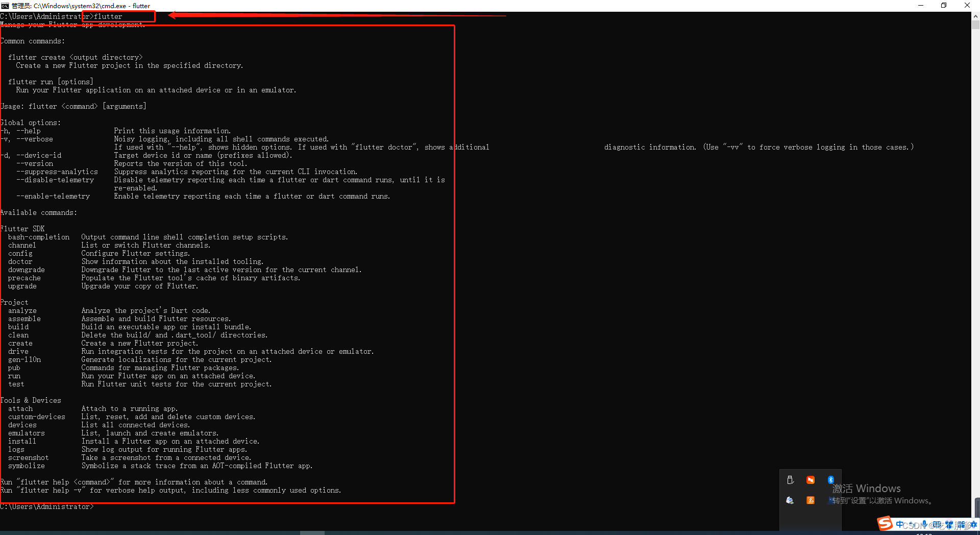This screenshot has width=980, height=535.
Task: Click the 'Flutter SDK' section heading
Action: 22,229
